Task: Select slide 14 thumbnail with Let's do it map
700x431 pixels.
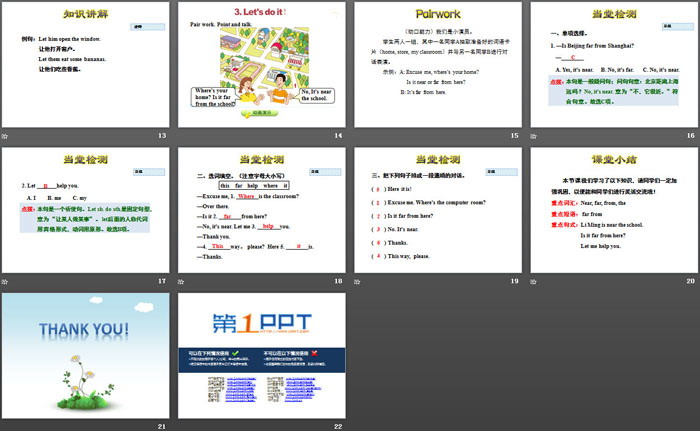Action: coord(262,65)
